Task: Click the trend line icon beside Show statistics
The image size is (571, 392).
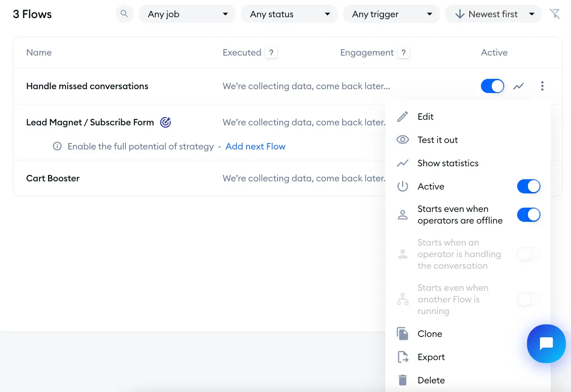Action: pyautogui.click(x=403, y=163)
